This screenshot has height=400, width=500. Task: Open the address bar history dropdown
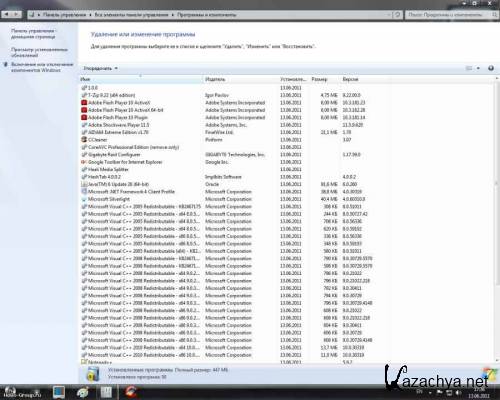[389, 15]
